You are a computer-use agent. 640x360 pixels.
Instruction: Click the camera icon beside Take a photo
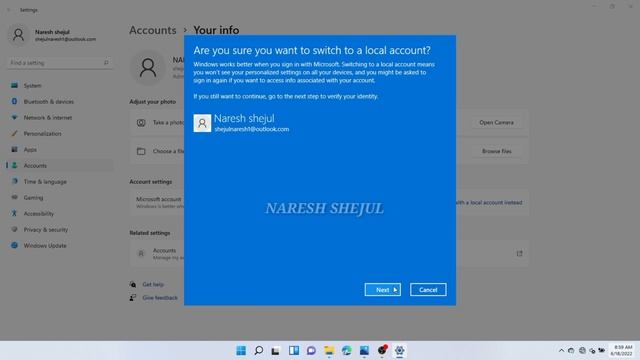pyautogui.click(x=141, y=122)
